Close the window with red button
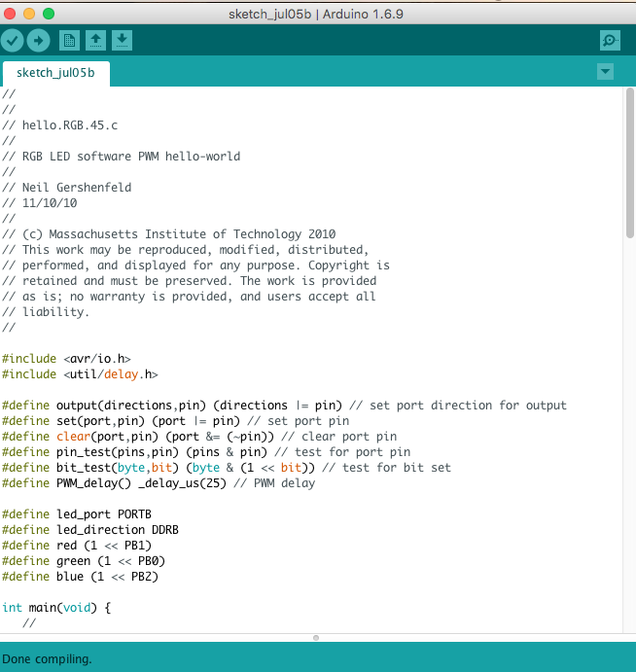 pyautogui.click(x=10, y=14)
